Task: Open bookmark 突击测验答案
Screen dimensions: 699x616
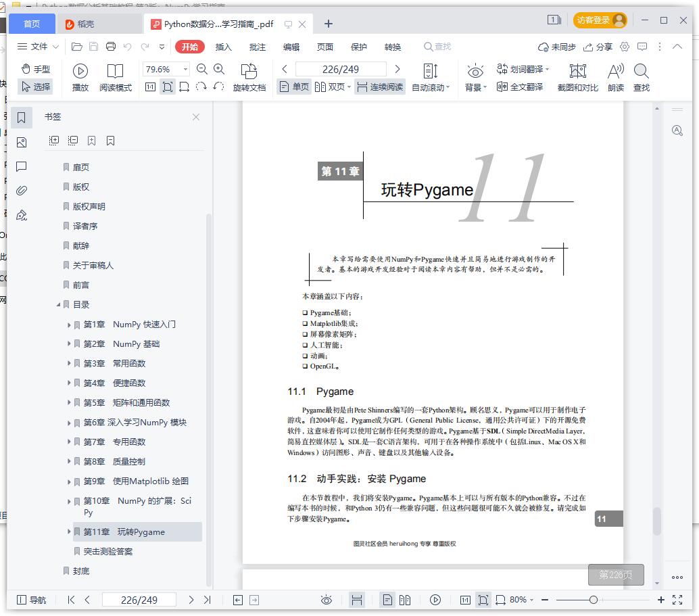Action: 108,551
